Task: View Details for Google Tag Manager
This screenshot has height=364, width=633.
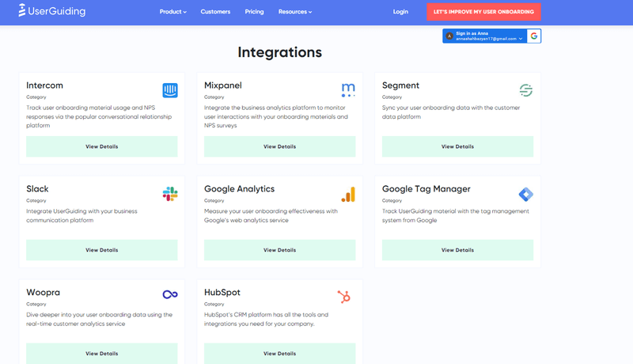Action: click(457, 250)
